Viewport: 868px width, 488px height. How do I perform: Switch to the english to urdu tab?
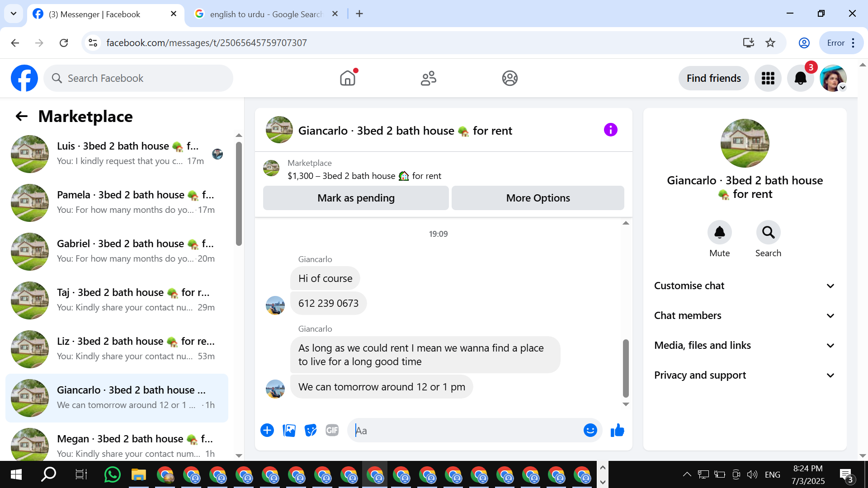[x=266, y=14]
